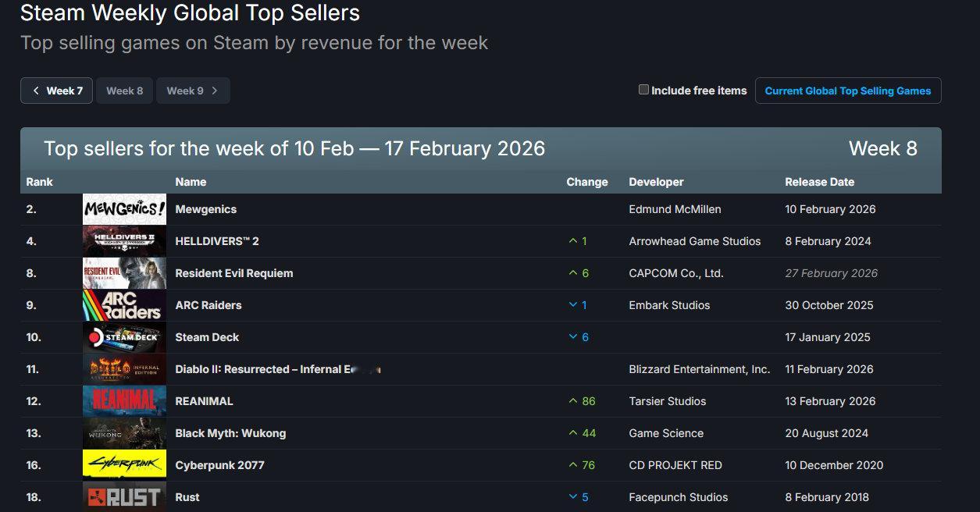Go to previous week with Week 7 button
Screen dimensions: 980x512
pyautogui.click(x=57, y=91)
